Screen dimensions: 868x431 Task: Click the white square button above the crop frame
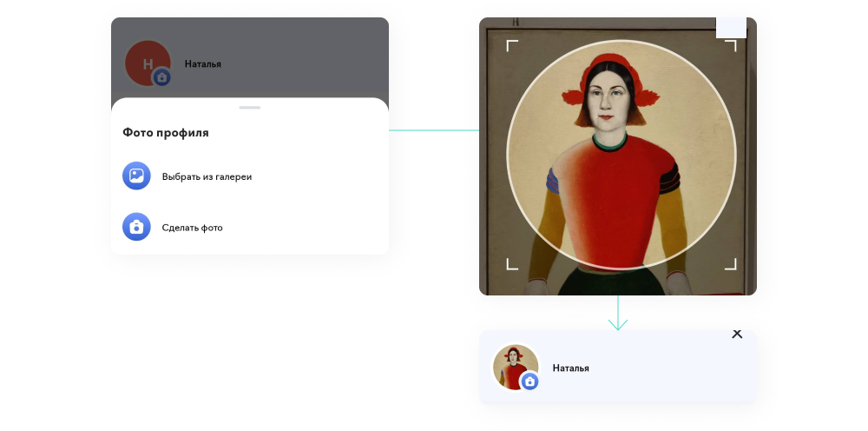(x=731, y=28)
